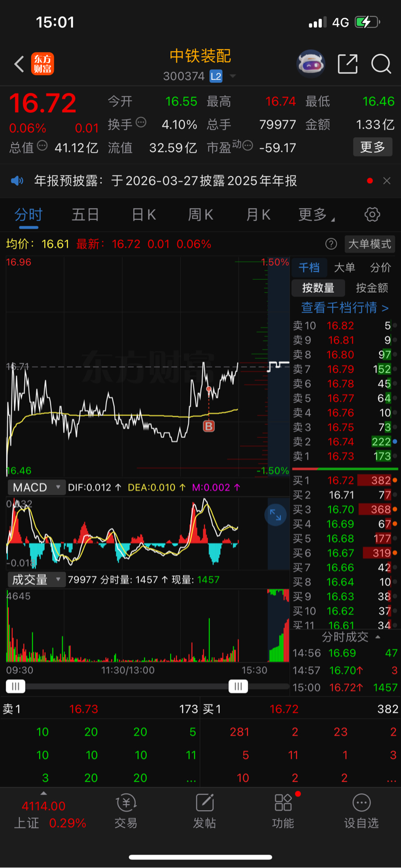Tap the 15:00 trade record row
The image size is (401, 868).
[x=345, y=687]
